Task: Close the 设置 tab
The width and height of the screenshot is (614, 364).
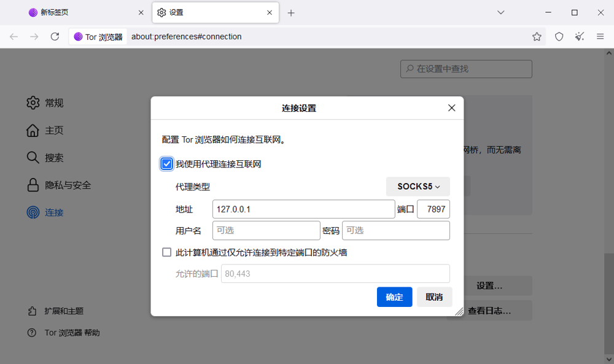Action: click(x=269, y=12)
